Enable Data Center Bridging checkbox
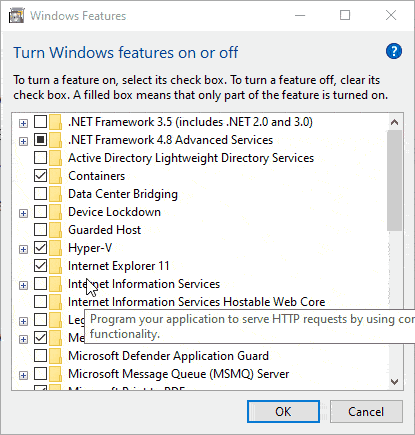 (40, 194)
